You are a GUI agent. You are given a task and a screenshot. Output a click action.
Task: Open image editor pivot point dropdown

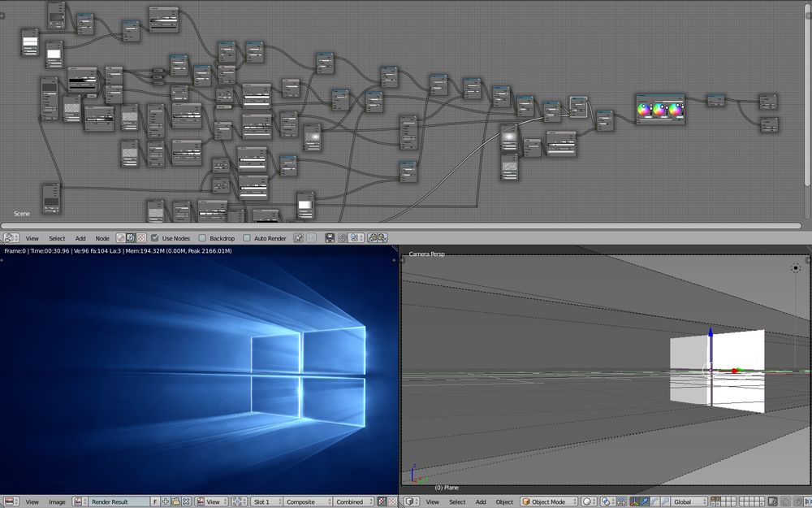(240, 501)
